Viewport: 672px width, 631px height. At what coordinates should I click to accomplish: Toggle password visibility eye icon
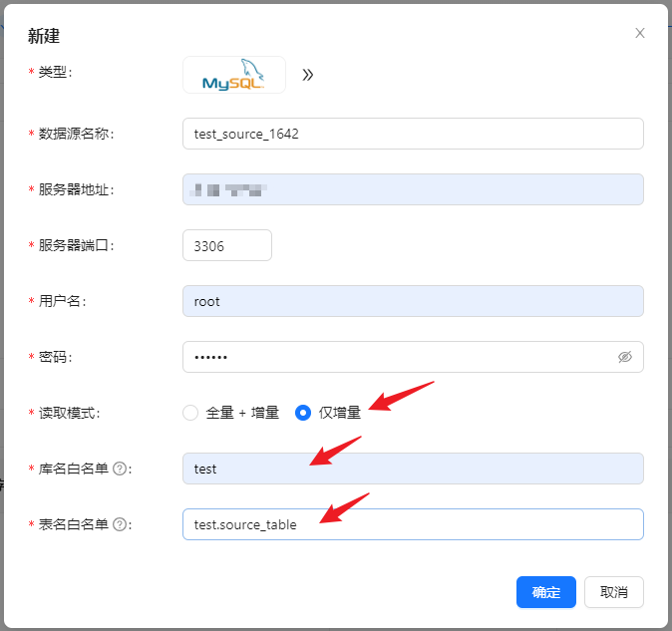[x=625, y=357]
